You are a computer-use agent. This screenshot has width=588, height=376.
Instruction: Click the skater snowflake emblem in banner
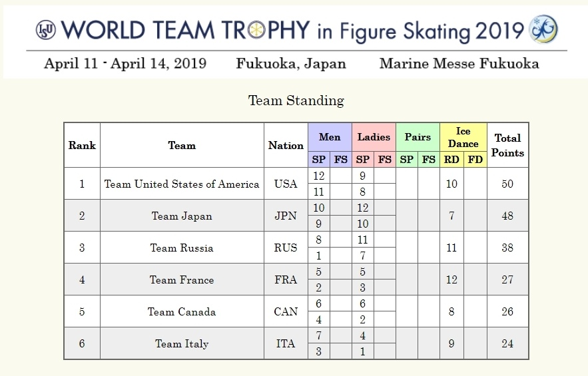[543, 29]
